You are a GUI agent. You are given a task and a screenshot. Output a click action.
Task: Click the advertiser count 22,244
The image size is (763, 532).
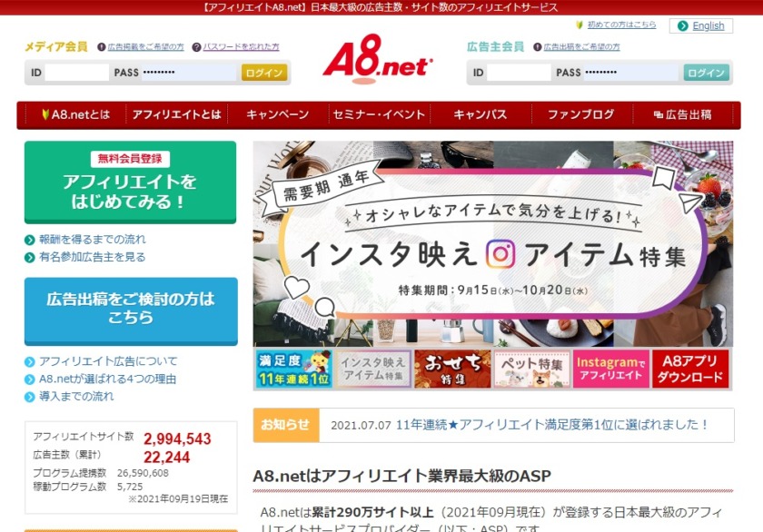[166, 458]
